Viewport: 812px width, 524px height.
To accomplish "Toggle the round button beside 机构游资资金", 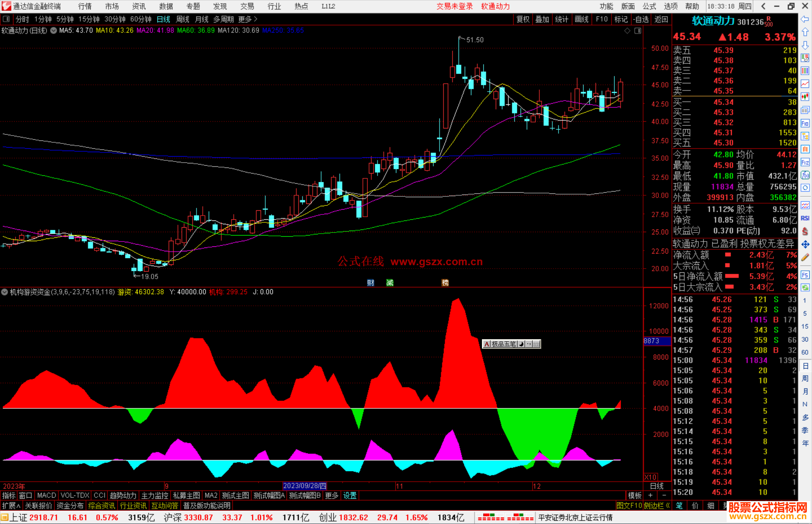I will coord(5,292).
